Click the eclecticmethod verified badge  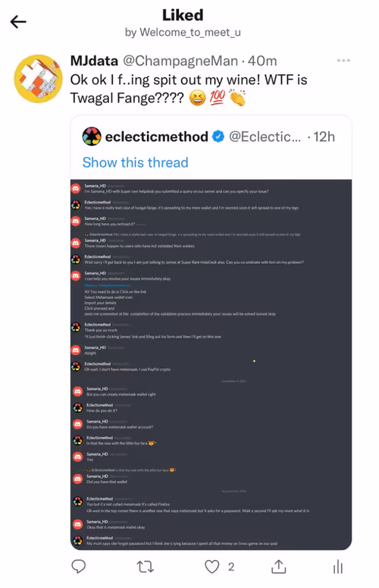pyautogui.click(x=218, y=137)
